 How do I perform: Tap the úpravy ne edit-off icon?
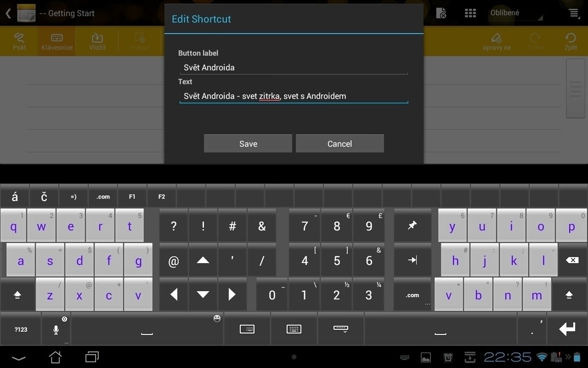pyautogui.click(x=497, y=41)
